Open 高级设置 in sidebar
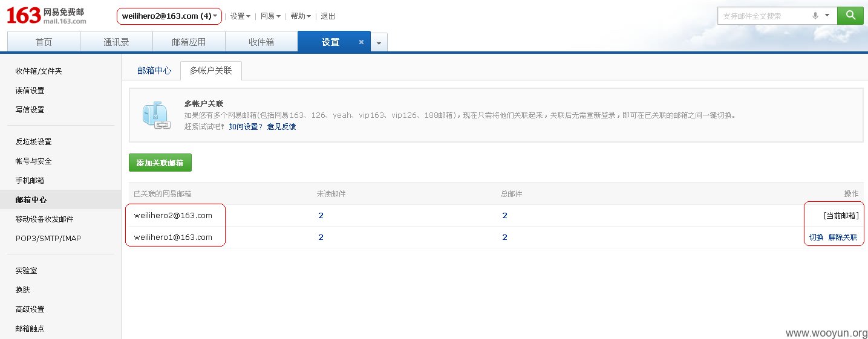This screenshot has width=868, height=339. tap(30, 309)
